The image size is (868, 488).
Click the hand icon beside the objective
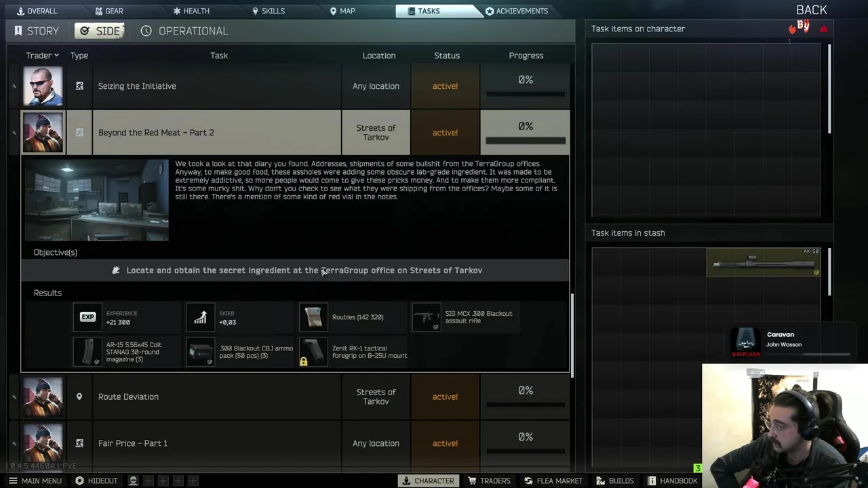click(116, 270)
